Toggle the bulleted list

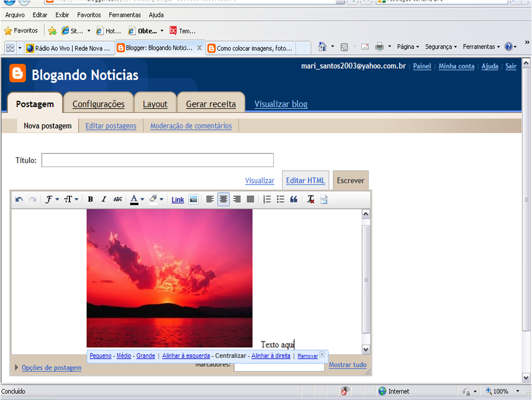click(x=281, y=199)
